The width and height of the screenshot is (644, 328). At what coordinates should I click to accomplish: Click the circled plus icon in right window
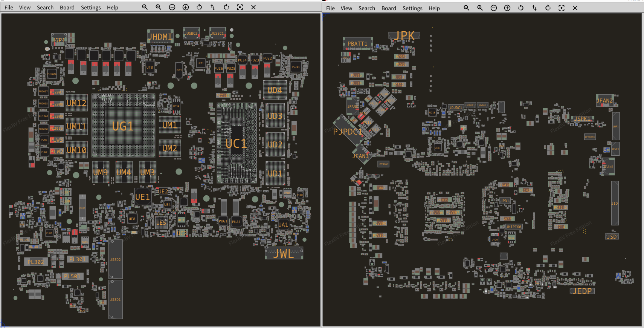[x=507, y=8]
